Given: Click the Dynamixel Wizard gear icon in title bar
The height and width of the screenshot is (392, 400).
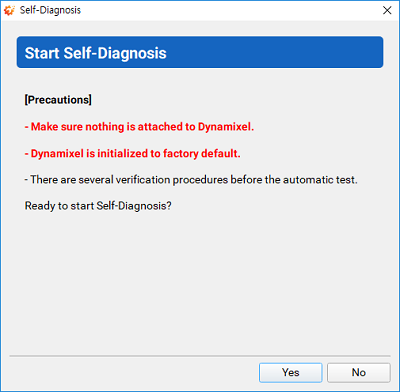Looking at the screenshot, I should tap(9, 10).
